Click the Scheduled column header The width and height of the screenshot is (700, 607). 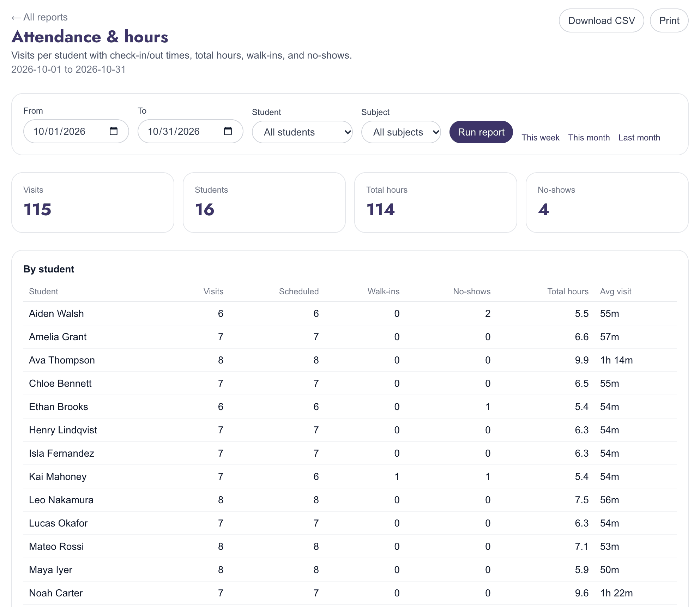(299, 292)
